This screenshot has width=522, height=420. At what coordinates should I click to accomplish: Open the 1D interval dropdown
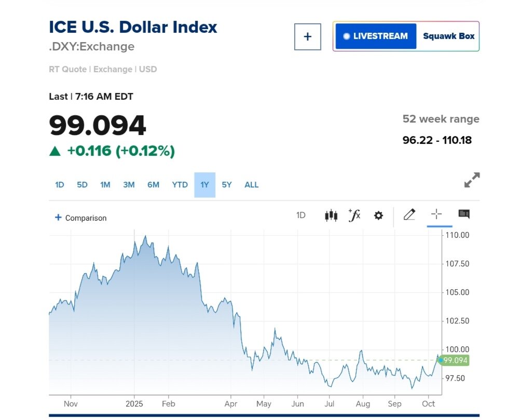301,215
